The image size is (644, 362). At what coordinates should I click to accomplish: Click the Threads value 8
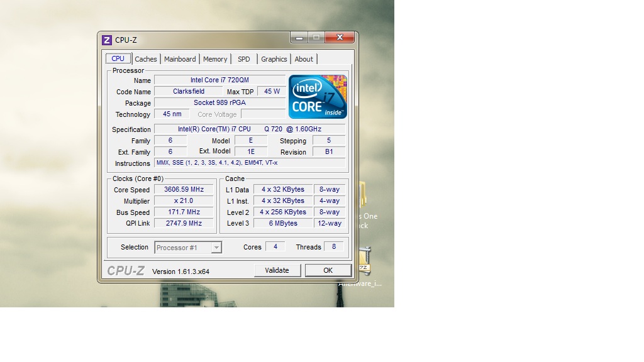[x=334, y=246]
